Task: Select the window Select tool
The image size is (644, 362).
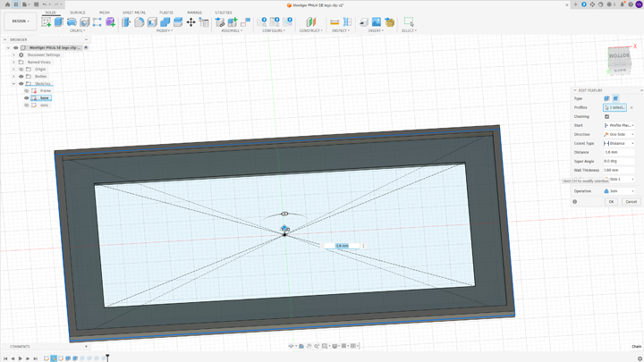Action: [x=409, y=21]
